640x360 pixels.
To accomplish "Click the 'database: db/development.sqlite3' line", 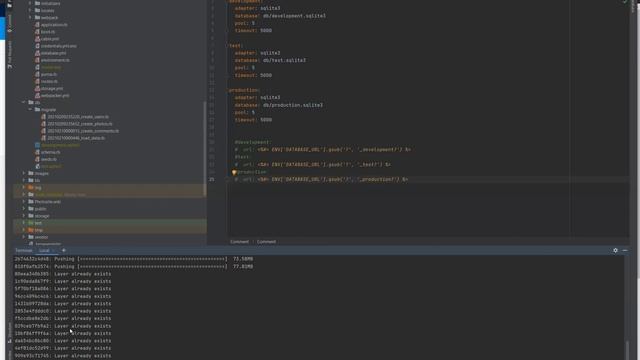I will (280, 16).
